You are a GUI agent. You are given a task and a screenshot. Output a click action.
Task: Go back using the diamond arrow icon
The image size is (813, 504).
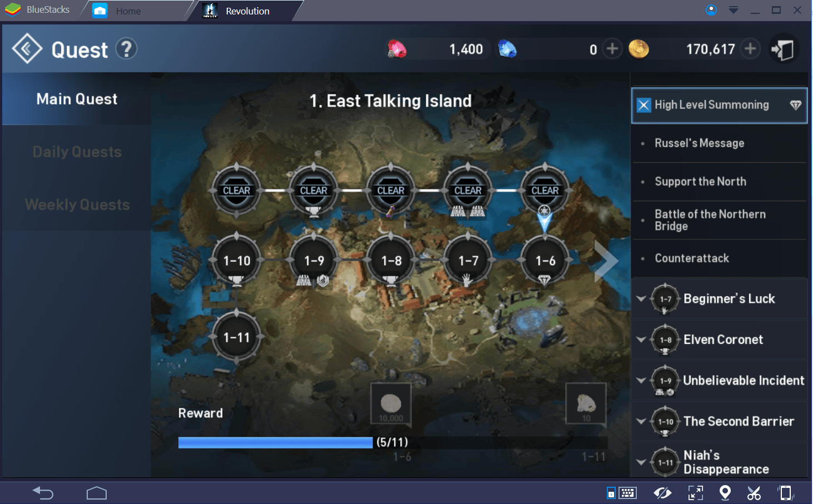27,49
